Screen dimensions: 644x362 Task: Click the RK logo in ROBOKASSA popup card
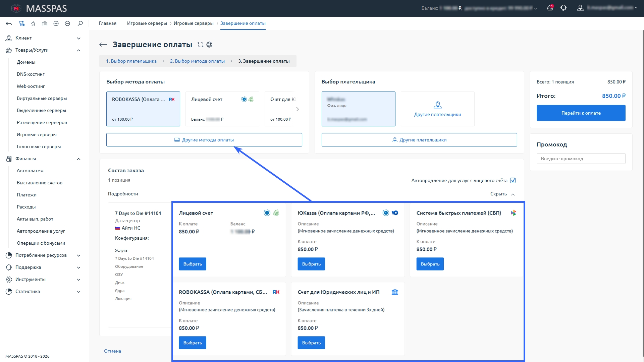[276, 292]
